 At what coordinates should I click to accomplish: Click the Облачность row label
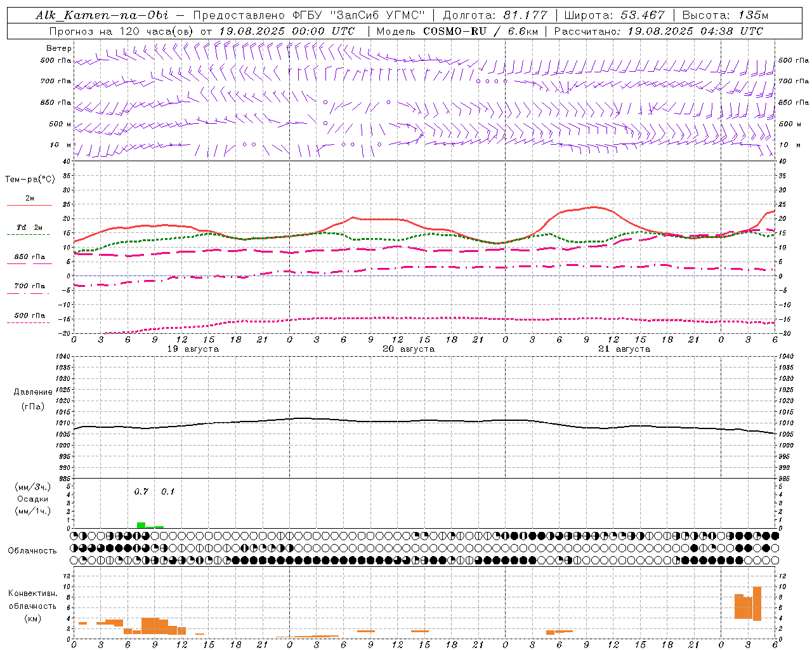[32, 550]
